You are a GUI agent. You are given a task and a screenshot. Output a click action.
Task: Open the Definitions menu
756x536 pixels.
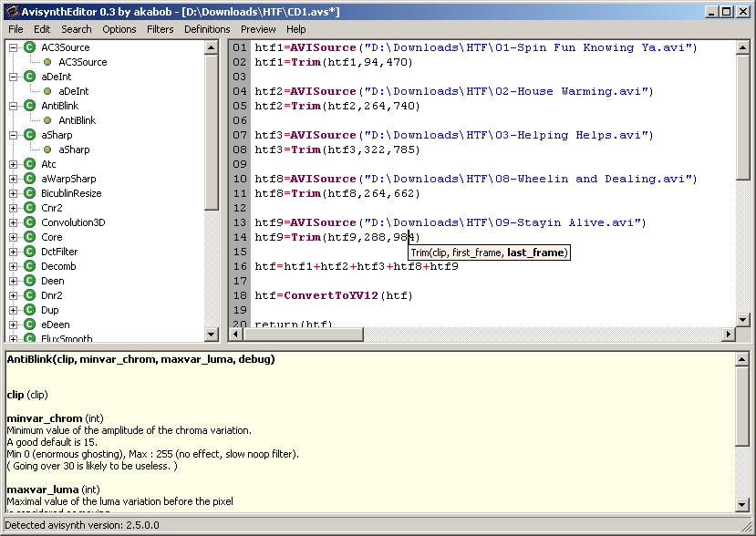207,29
